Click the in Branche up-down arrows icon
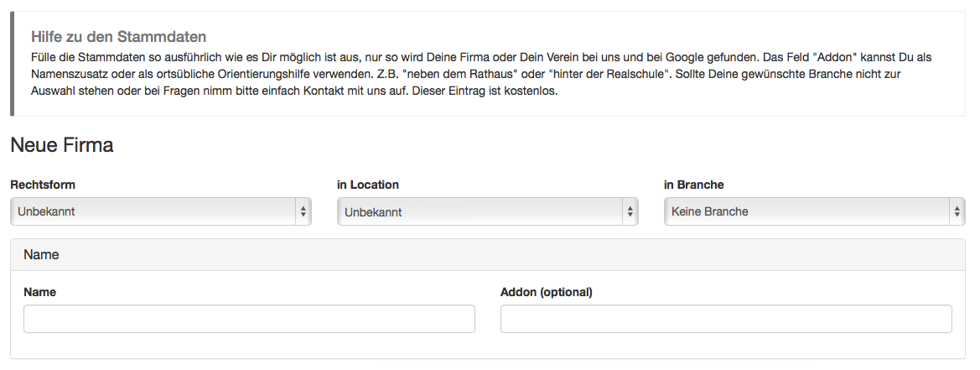The image size is (980, 370). 957,212
